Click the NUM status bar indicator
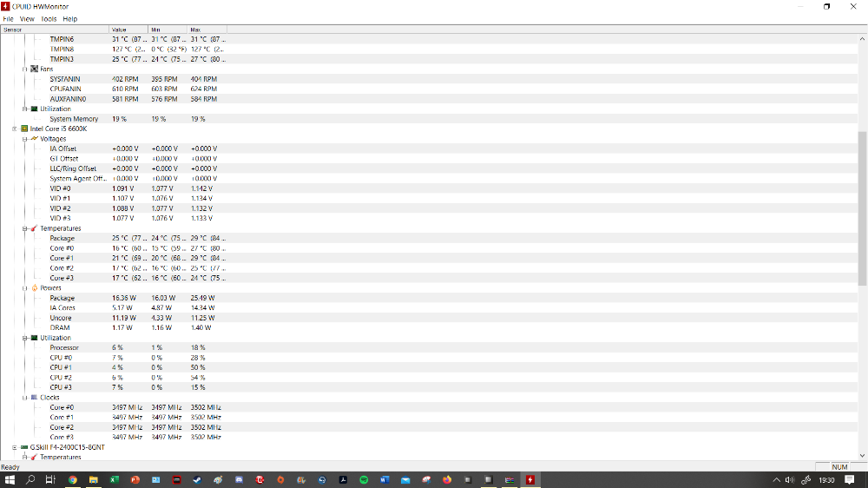 pyautogui.click(x=839, y=467)
